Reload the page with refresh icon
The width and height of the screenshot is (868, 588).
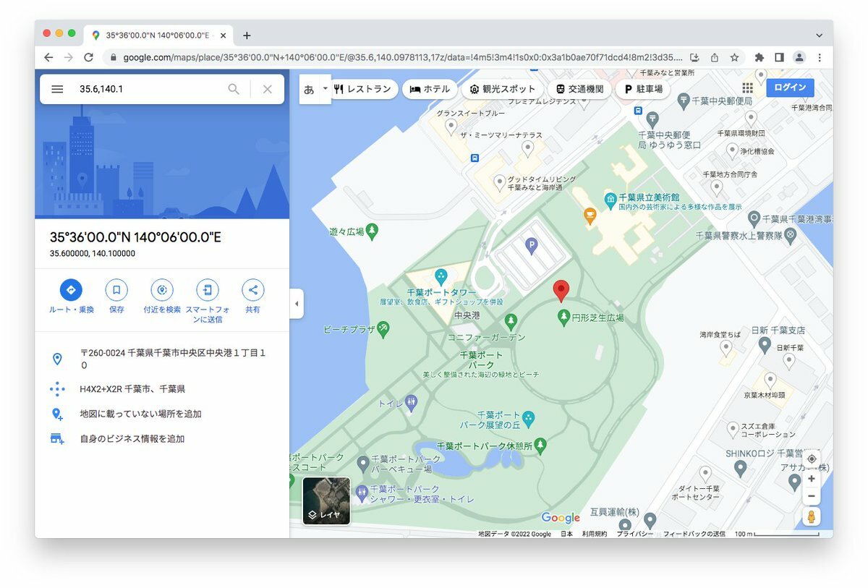[x=88, y=57]
